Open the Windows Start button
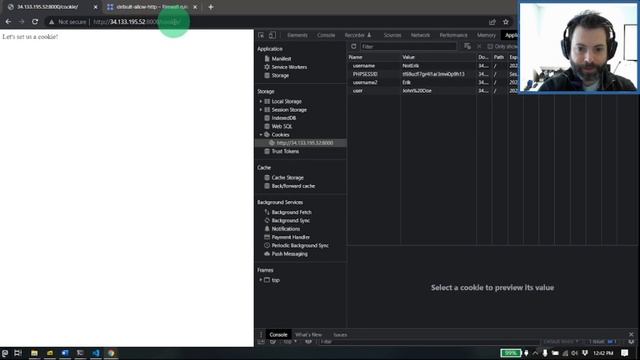The image size is (640, 360). click(x=5, y=353)
